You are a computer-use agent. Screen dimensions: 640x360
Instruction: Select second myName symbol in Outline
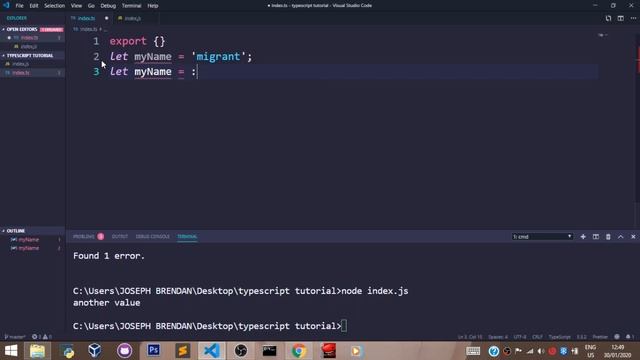pos(28,248)
